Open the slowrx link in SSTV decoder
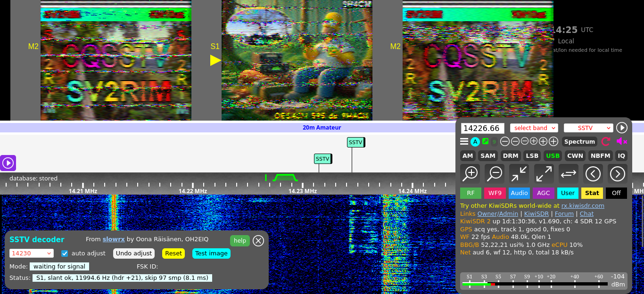Image resolution: width=644 pixels, height=294 pixels. 114,240
